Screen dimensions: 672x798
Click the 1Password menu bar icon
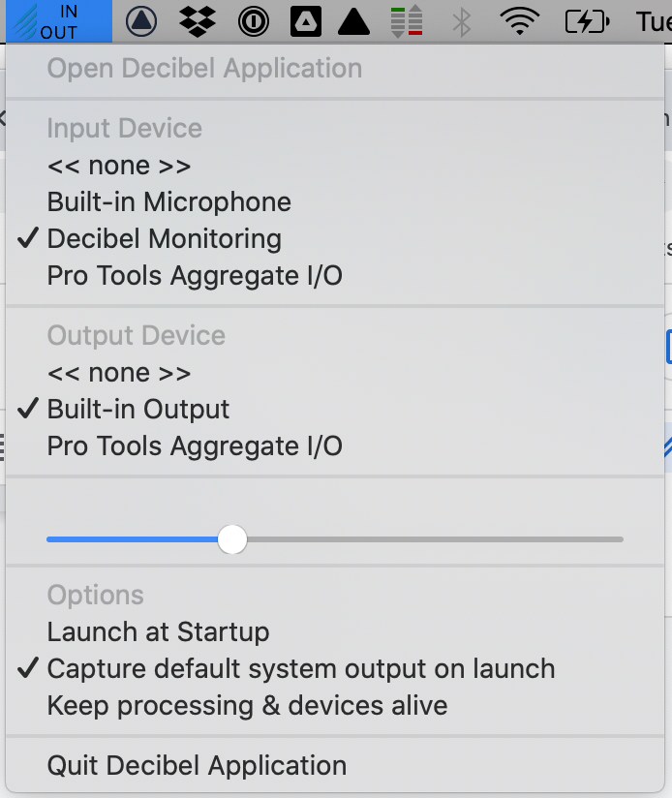(x=253, y=21)
